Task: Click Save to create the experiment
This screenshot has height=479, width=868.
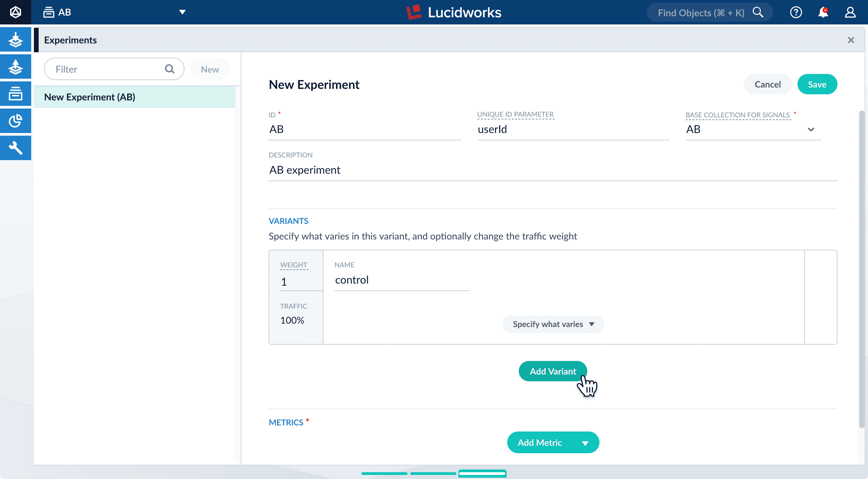Action: pos(818,84)
